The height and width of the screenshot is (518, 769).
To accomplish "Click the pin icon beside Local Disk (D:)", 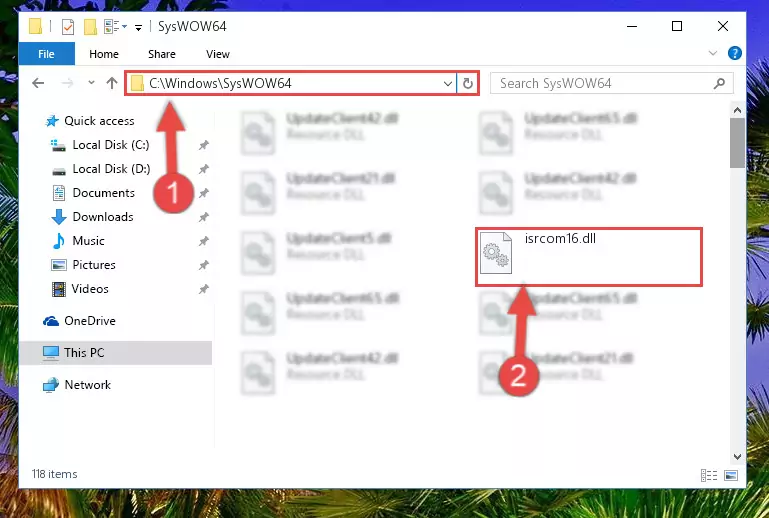I will [x=204, y=169].
